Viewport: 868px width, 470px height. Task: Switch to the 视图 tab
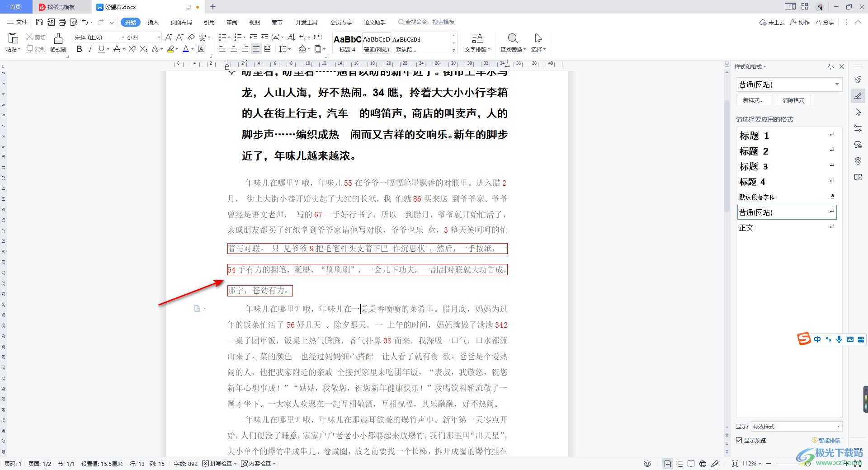click(255, 22)
